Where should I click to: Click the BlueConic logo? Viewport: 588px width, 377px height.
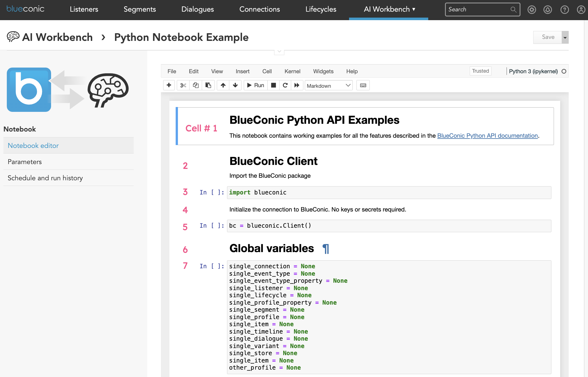25,9
